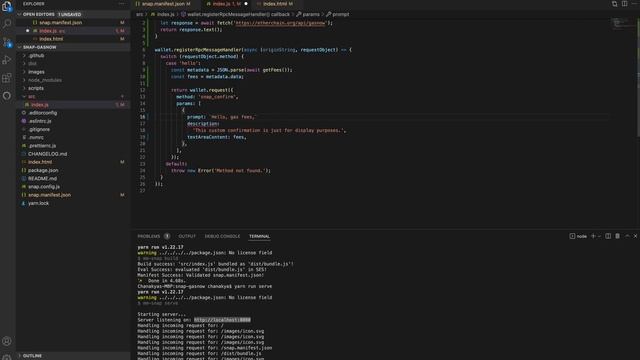Collapse the SNAP-GASNOW folder section

click(19, 47)
